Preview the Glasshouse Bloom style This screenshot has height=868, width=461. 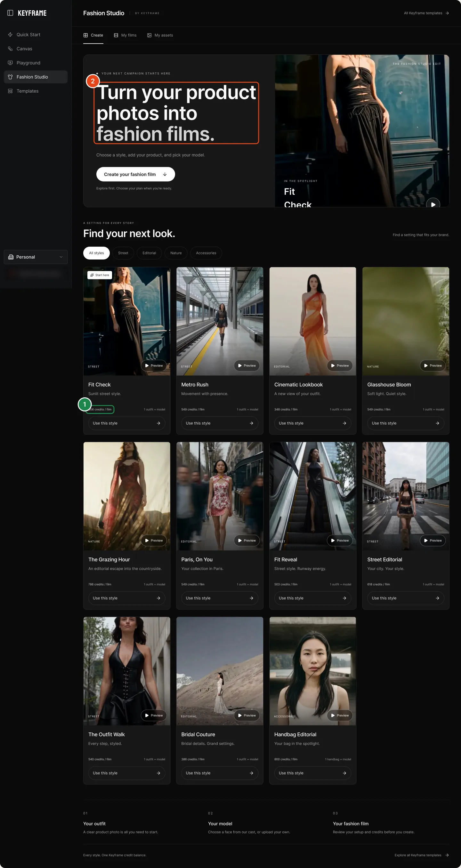click(x=433, y=366)
